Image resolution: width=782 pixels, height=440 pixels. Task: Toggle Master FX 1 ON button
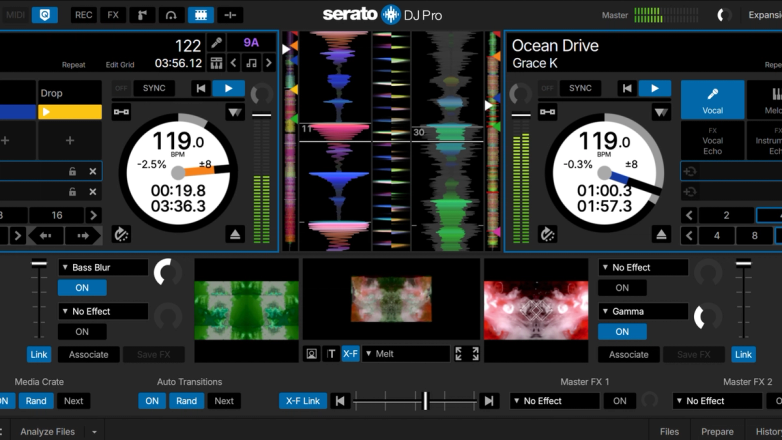pyautogui.click(x=619, y=401)
